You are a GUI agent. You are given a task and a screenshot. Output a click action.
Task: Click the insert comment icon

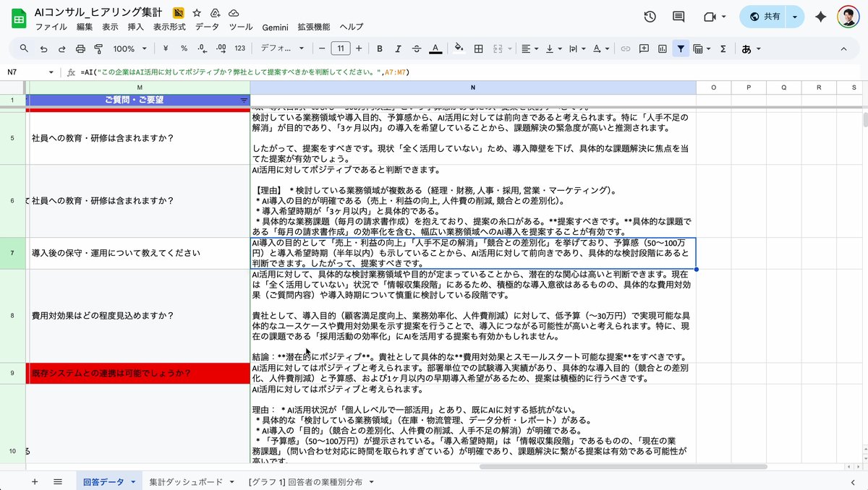click(643, 48)
